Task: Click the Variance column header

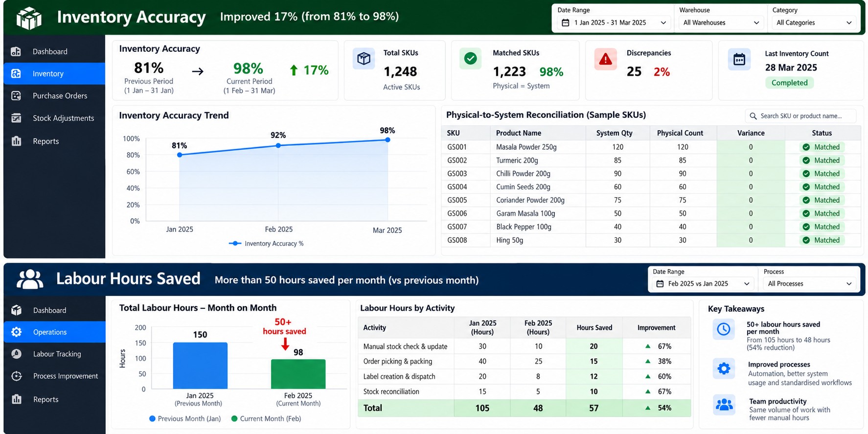Action: tap(751, 133)
